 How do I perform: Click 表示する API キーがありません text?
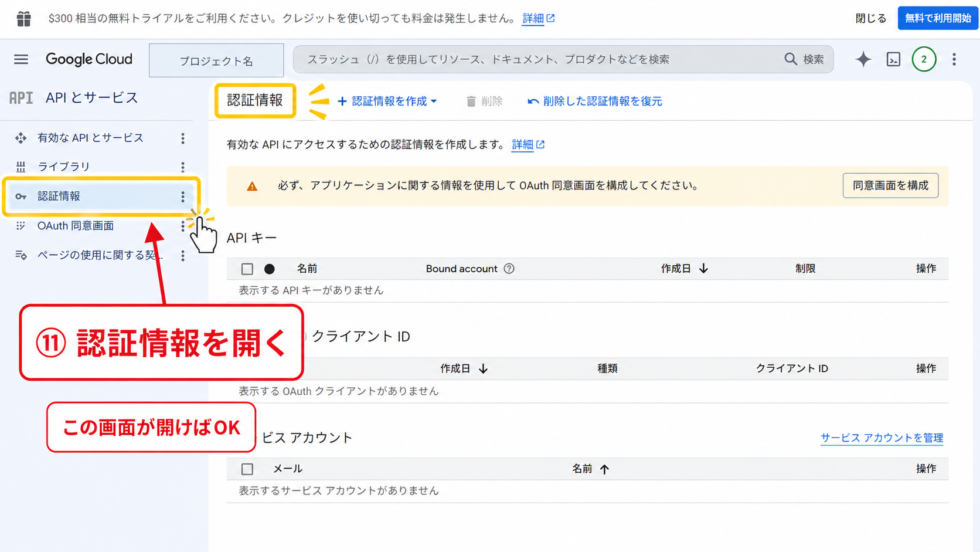click(311, 291)
